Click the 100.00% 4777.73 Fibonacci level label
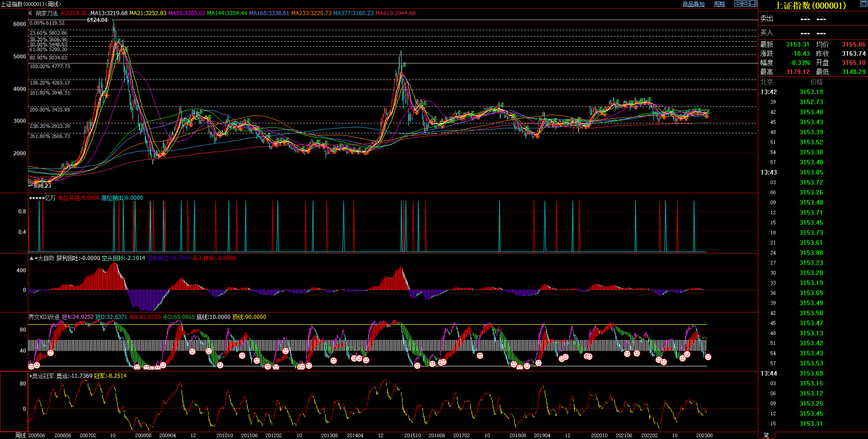This screenshot has height=439, width=868. tap(50, 66)
